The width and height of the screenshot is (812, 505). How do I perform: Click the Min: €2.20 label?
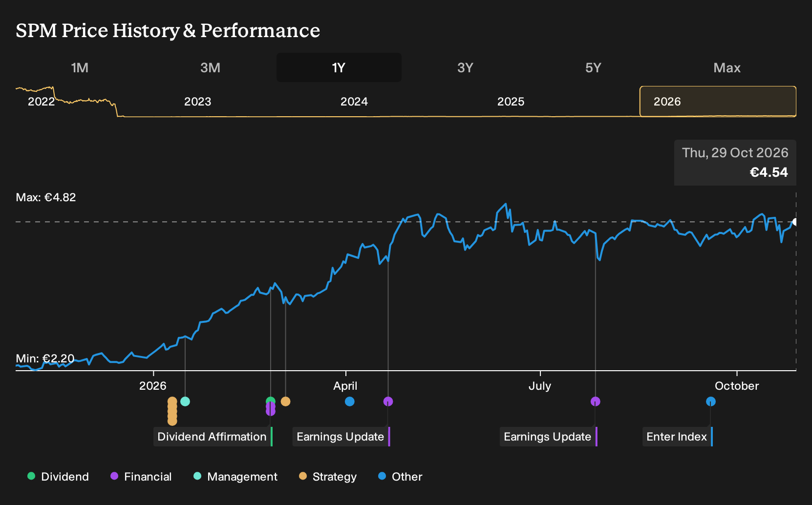45,358
